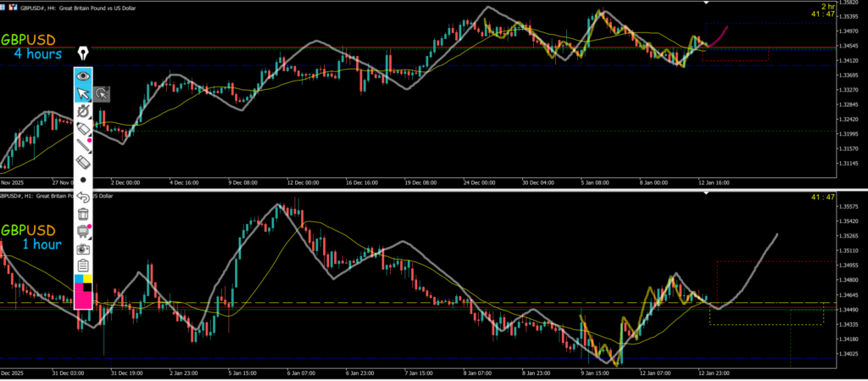Expand the whiteboard tool submenu arrow

click(x=90, y=238)
